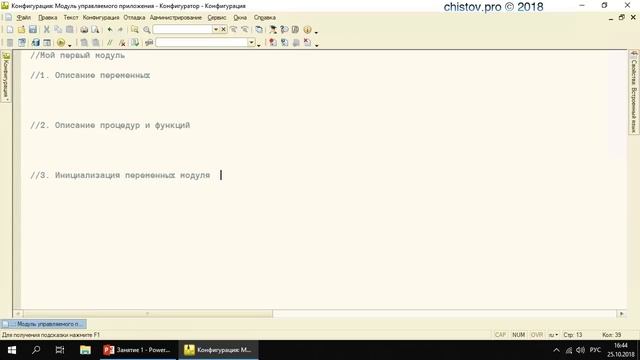Click the line //2. Описание процедур и функций
The image size is (640, 360).
pos(110,125)
